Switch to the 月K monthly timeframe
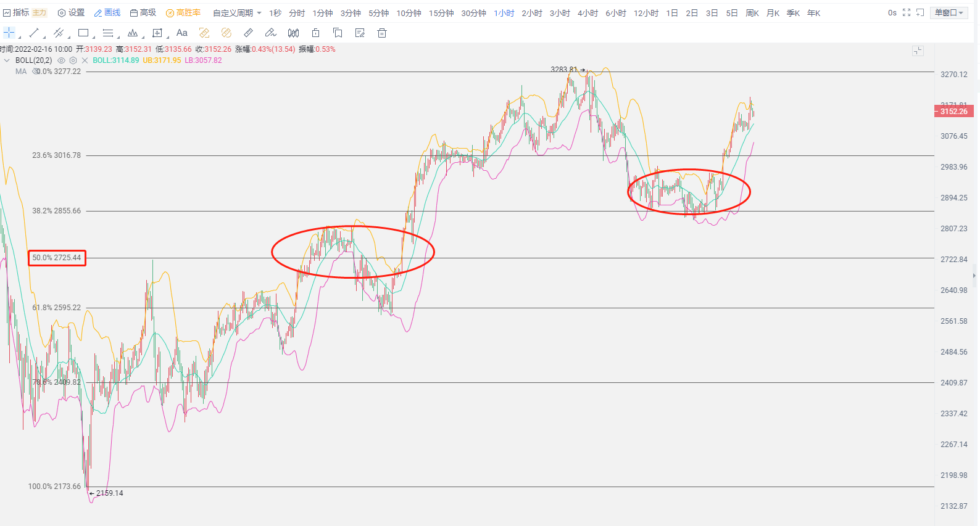This screenshot has width=980, height=526. 773,13
